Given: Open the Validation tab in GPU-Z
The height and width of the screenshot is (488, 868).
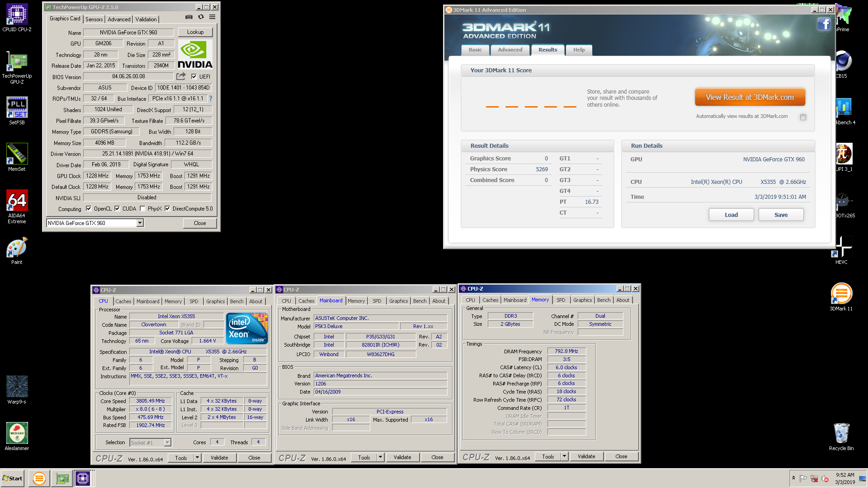Looking at the screenshot, I should click(146, 19).
